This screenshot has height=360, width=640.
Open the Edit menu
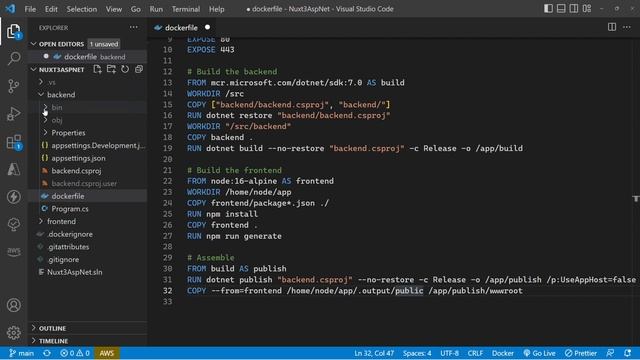[x=51, y=9]
